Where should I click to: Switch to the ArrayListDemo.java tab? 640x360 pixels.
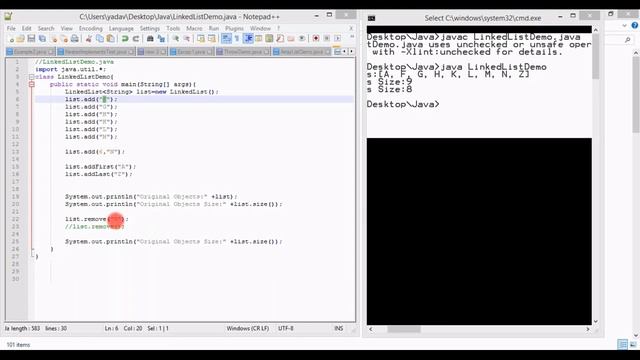(x=301, y=52)
